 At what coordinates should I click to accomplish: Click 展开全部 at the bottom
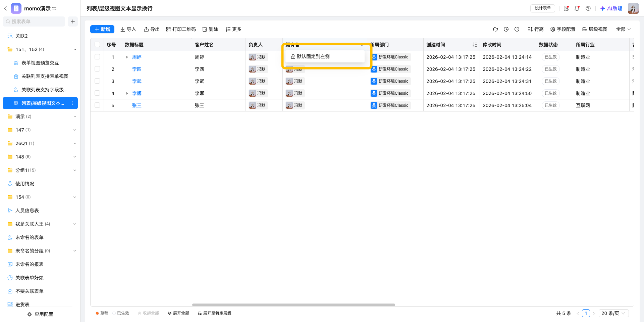point(178,313)
